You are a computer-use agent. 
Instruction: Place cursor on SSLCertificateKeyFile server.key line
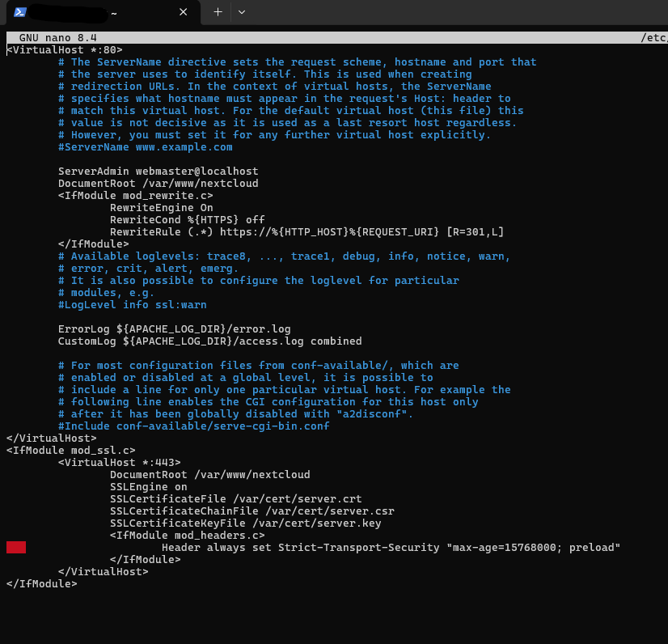(x=245, y=523)
